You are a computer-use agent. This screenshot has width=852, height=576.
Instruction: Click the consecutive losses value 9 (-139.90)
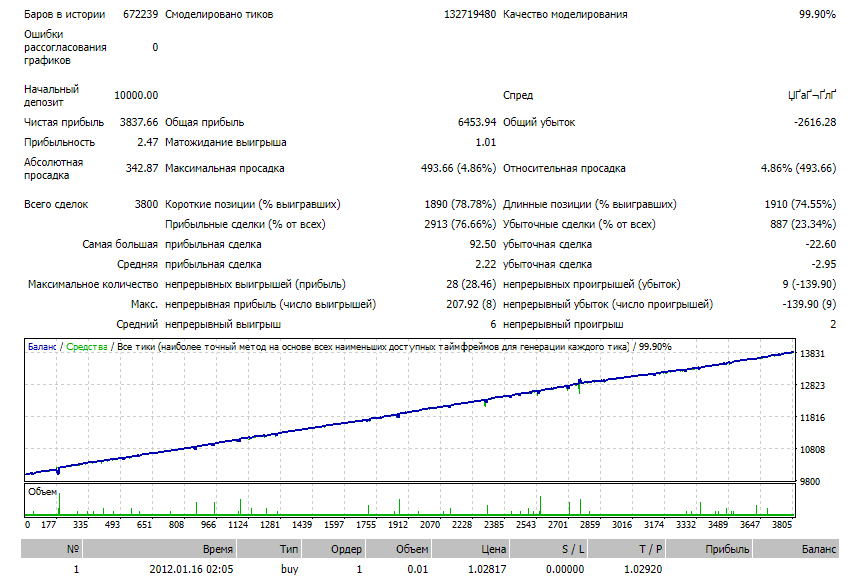810,284
